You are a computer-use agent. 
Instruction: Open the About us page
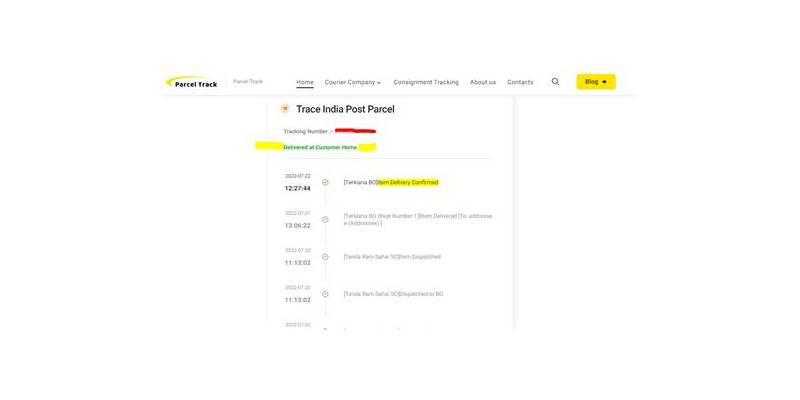coord(483,82)
